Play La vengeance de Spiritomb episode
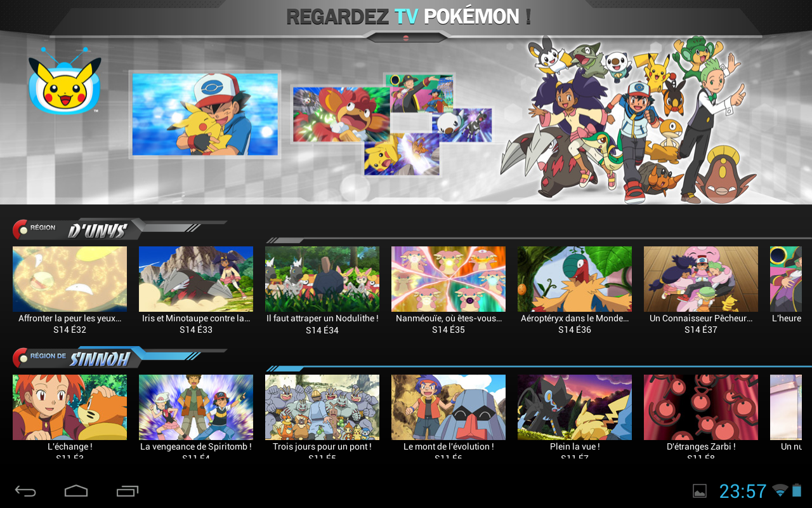Viewport: 812px width, 508px height. pos(196,407)
